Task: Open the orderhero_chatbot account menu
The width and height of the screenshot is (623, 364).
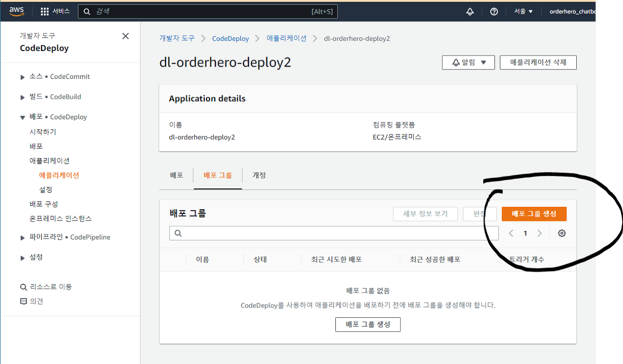Action: click(x=572, y=12)
